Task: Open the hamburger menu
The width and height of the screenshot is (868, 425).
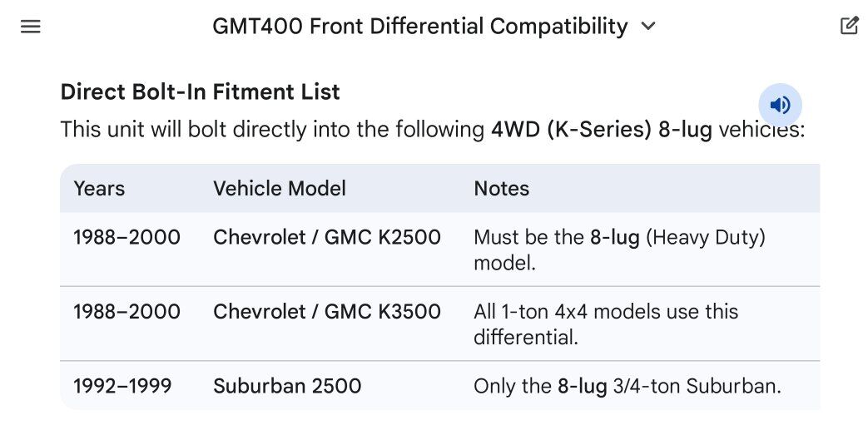Action: [x=31, y=27]
